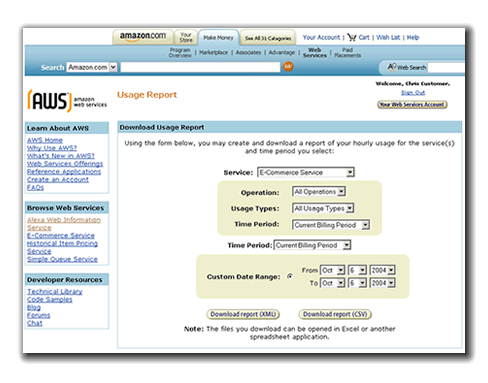Open Time Period dropdown below the highlighted box
This screenshot has height=383, width=488.
point(312,245)
